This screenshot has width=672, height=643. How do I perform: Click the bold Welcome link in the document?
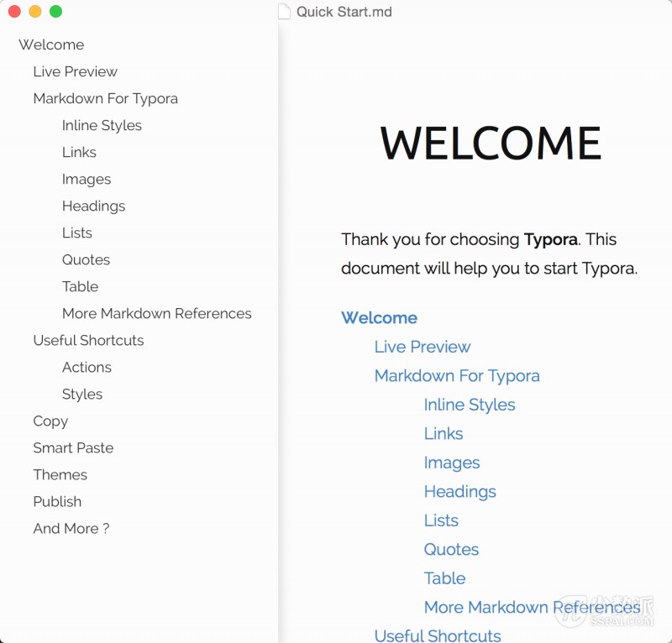379,317
